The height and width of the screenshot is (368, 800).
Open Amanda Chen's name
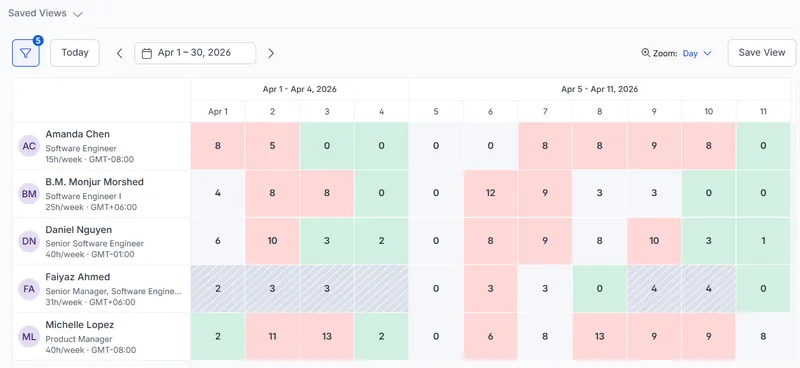click(x=78, y=134)
